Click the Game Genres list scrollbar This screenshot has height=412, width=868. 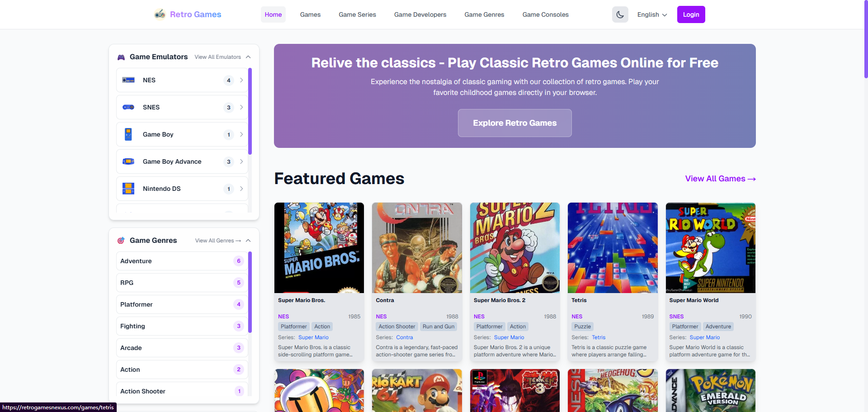250,292
